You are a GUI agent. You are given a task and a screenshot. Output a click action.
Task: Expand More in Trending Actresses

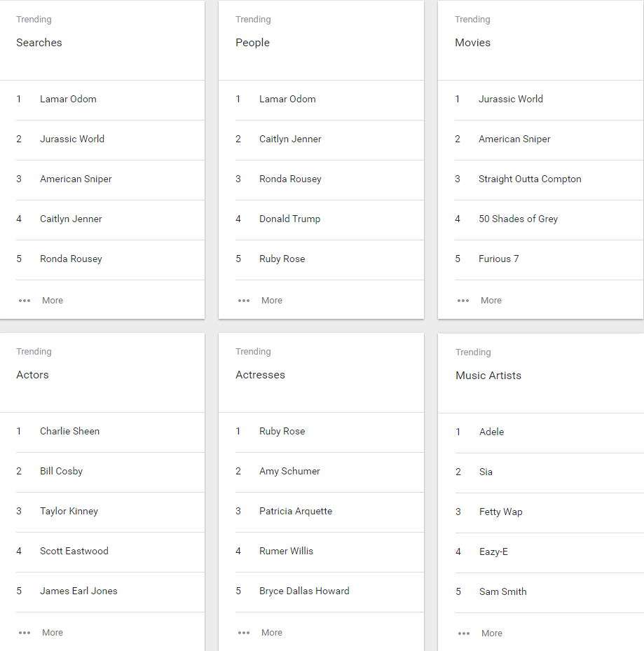point(272,632)
